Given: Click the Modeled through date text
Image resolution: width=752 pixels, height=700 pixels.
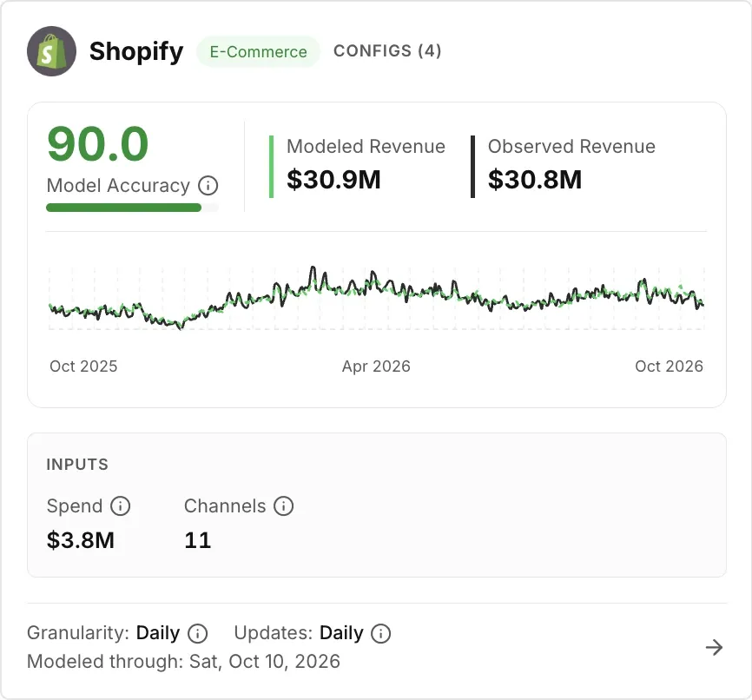Looking at the screenshot, I should point(184,661).
